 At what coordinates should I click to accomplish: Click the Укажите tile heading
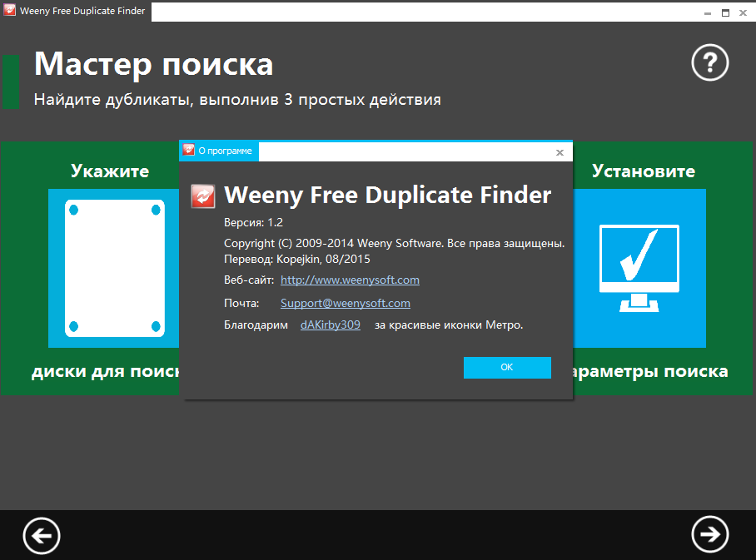pos(110,171)
